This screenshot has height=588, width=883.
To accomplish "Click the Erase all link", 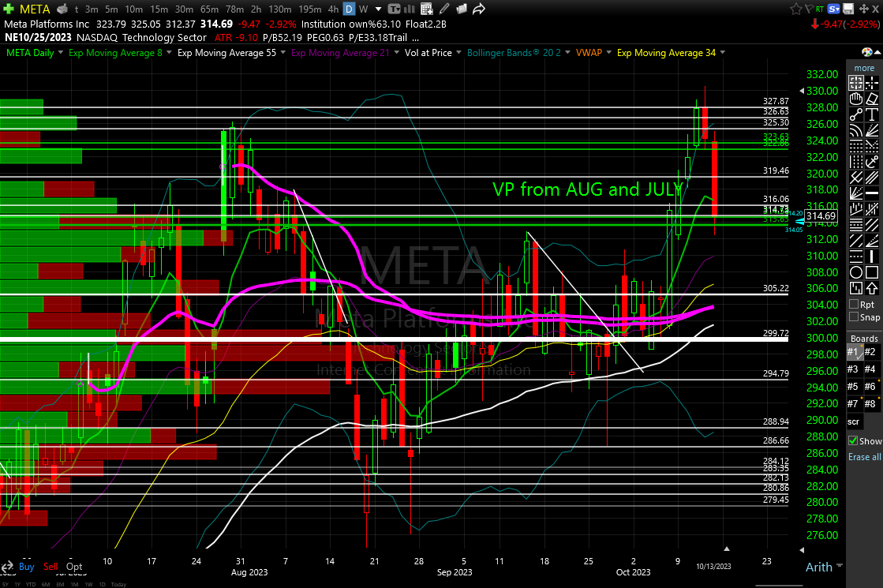I will pyautogui.click(x=864, y=457).
